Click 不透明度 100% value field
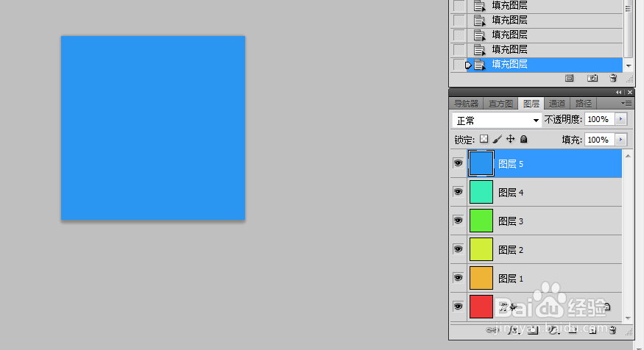The height and width of the screenshot is (350, 644). coord(600,119)
